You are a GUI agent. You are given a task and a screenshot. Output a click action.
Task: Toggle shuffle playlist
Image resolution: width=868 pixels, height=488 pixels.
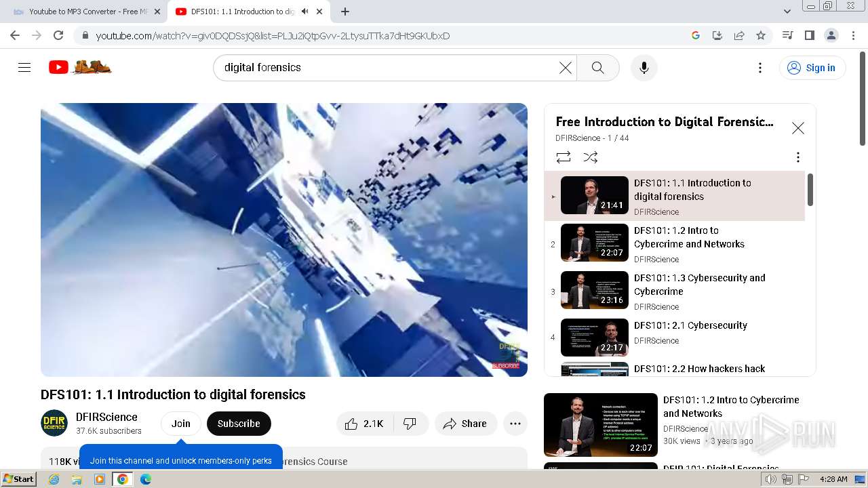click(591, 157)
